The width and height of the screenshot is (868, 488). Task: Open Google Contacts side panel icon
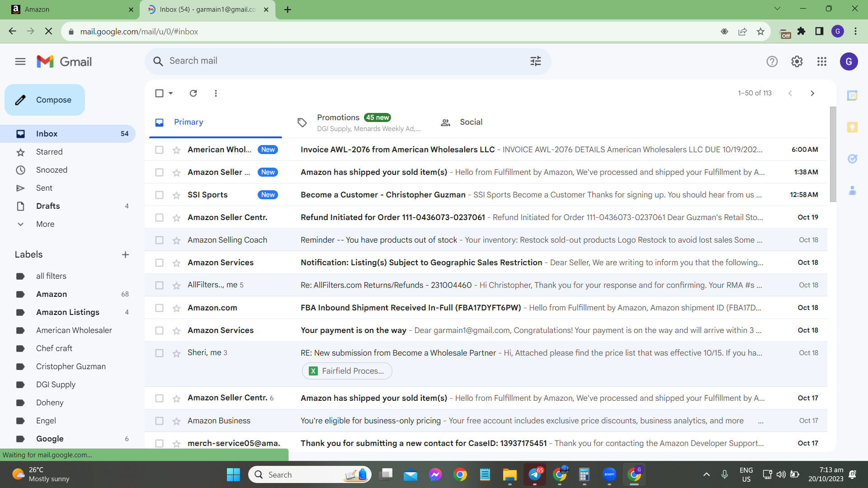852,190
